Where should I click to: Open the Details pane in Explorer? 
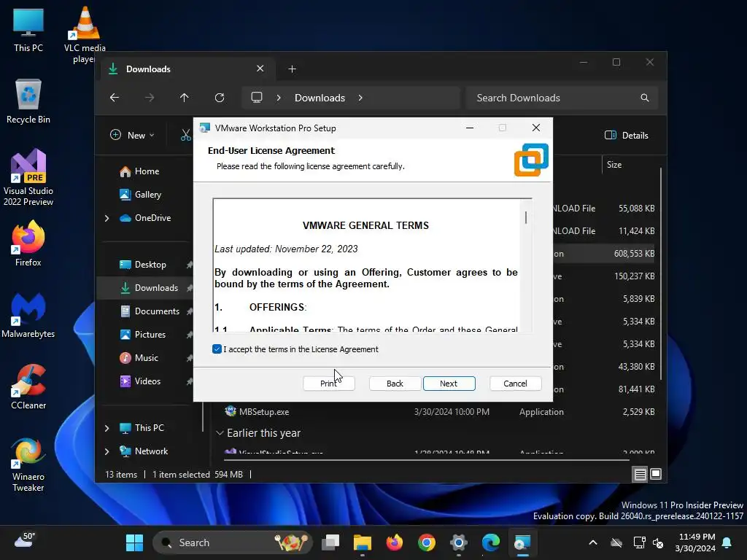tap(627, 135)
